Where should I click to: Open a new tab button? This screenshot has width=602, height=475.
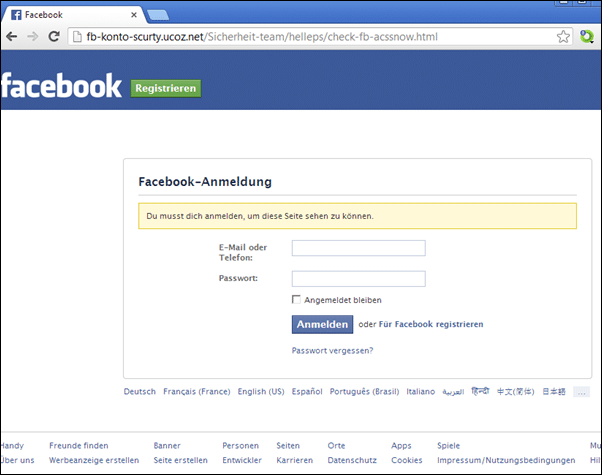click(x=158, y=15)
